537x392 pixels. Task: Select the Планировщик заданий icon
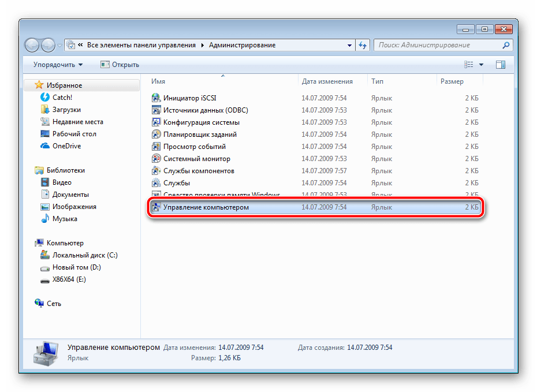(x=156, y=134)
